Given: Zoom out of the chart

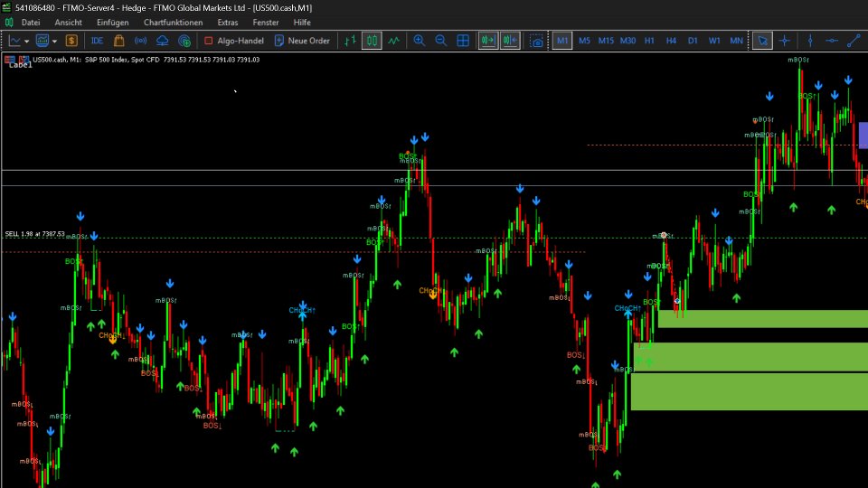Looking at the screenshot, I should (440, 41).
